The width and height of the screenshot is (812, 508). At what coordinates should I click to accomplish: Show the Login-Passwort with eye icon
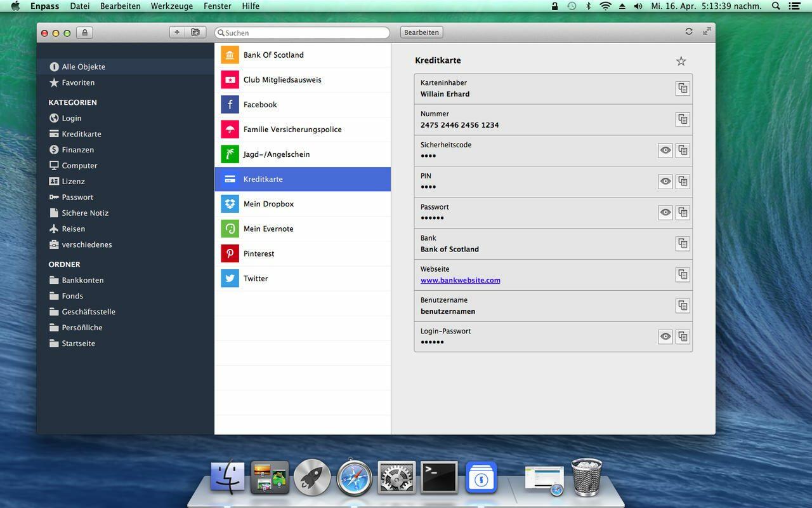click(665, 337)
